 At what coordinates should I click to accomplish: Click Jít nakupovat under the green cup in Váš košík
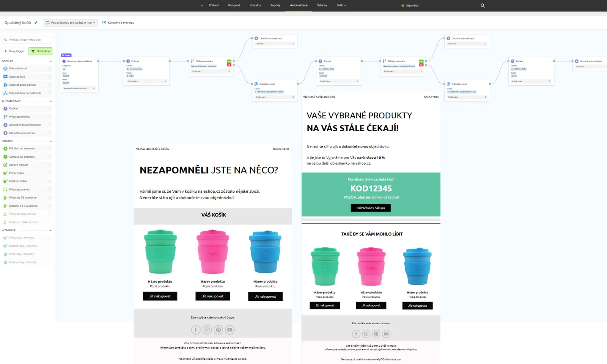pyautogui.click(x=160, y=296)
